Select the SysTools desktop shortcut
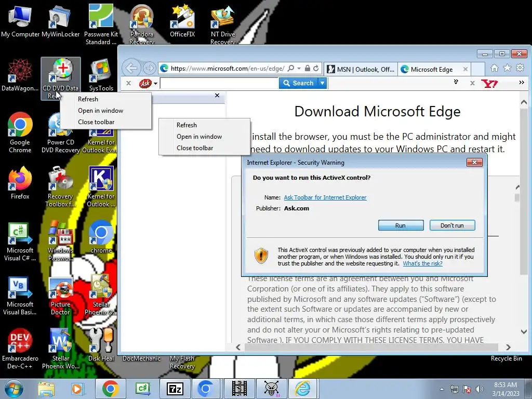This screenshot has height=399, width=532. [x=101, y=75]
